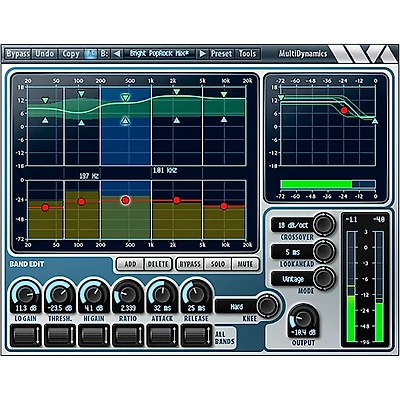The height and width of the screenshot is (400, 400).
Task: Click the -23.5 dB threshold value
Action: [60, 308]
